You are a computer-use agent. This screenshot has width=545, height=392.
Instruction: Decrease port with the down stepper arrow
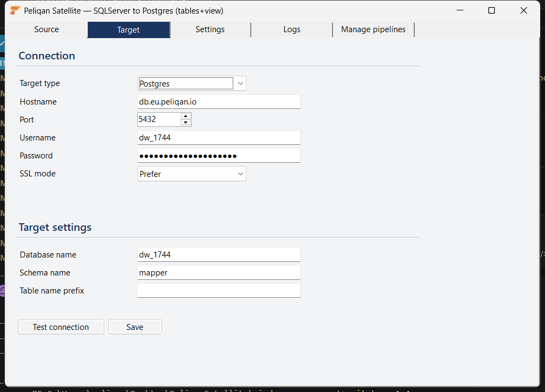tap(186, 122)
